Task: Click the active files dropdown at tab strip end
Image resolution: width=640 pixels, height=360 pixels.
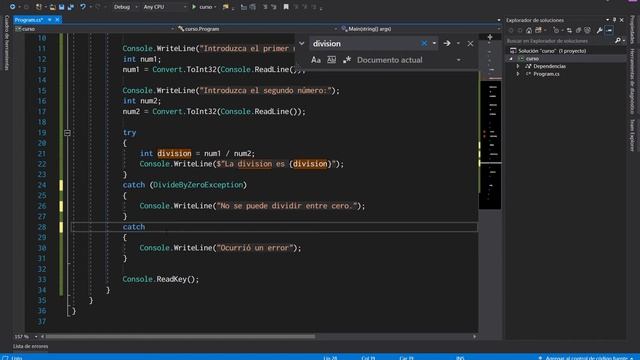Action: tap(499, 20)
